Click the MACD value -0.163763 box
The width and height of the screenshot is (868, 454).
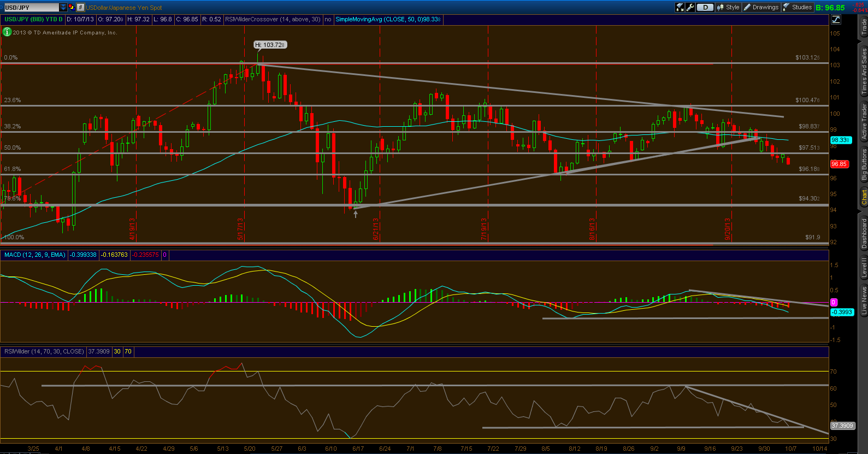[114, 255]
